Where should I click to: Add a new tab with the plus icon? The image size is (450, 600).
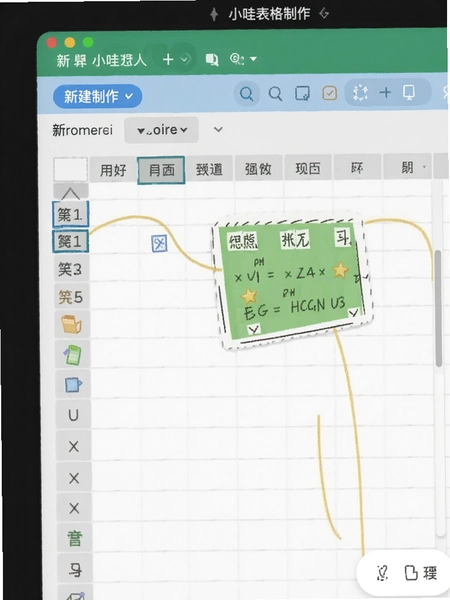click(168, 59)
